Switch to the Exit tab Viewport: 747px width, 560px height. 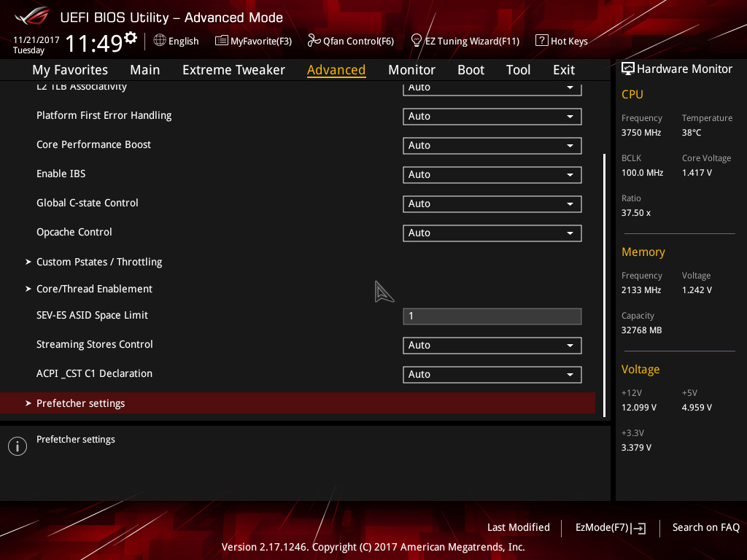coord(564,69)
